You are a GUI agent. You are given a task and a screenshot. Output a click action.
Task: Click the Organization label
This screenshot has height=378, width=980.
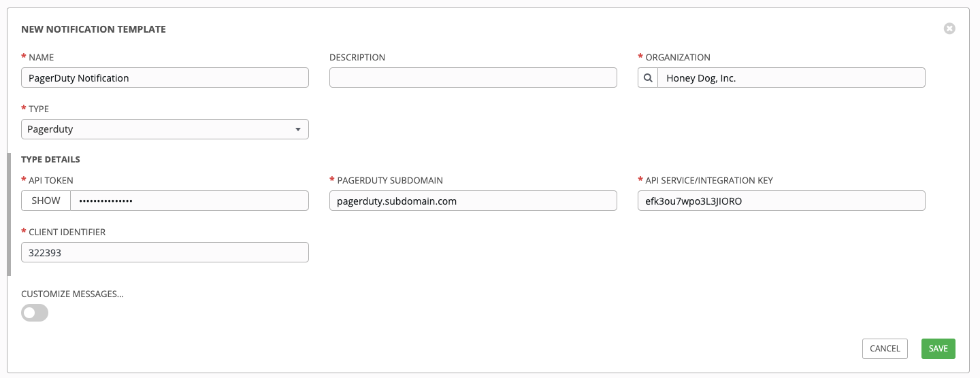pyautogui.click(x=678, y=57)
